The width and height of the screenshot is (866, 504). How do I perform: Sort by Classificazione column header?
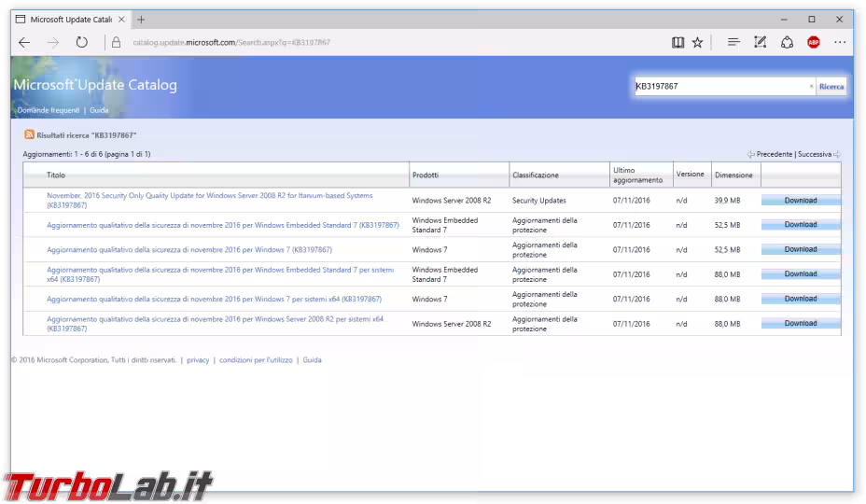(535, 175)
